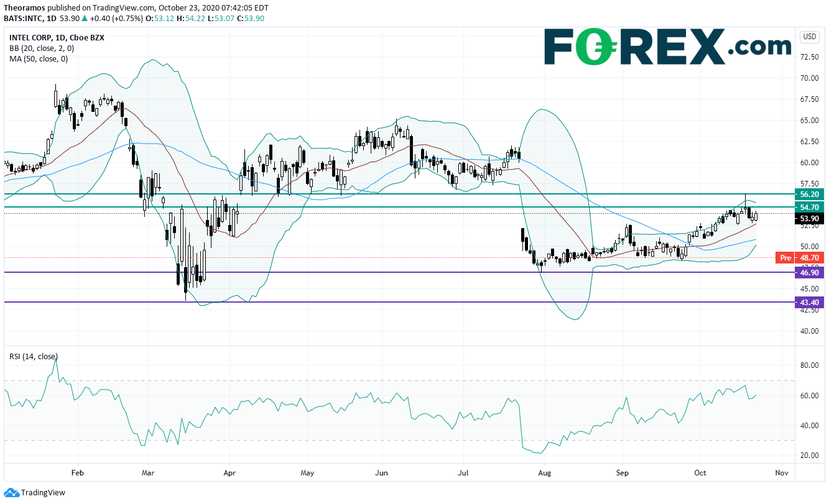Click the Jul label on time axis
829x504 pixels.
click(x=463, y=473)
